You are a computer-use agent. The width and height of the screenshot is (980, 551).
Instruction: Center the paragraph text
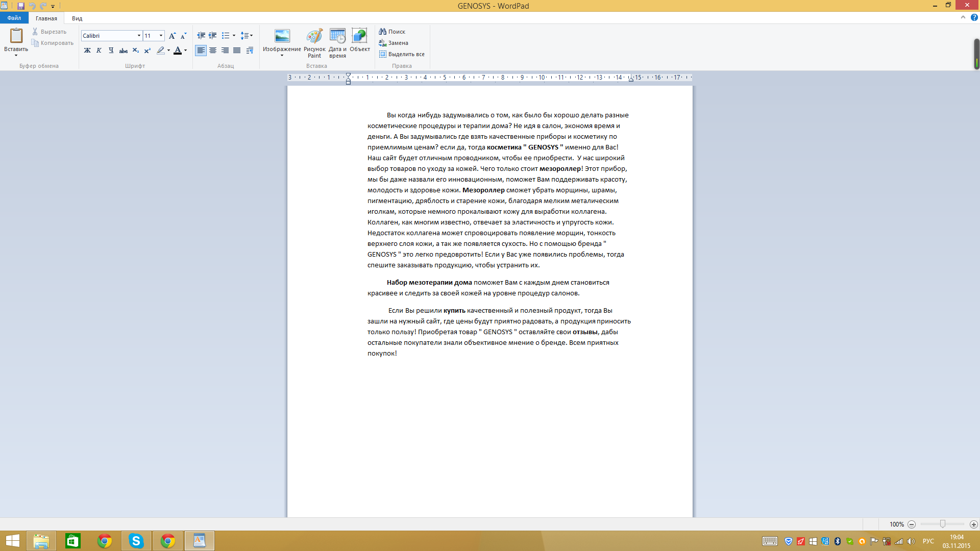pyautogui.click(x=213, y=51)
